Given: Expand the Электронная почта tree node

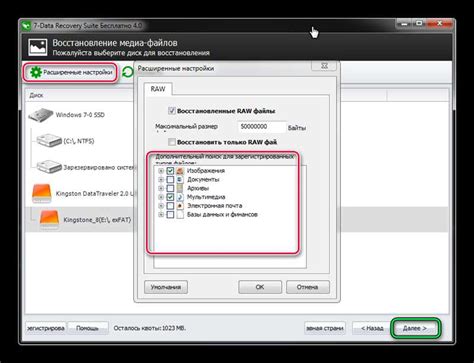Looking at the screenshot, I should click(161, 206).
